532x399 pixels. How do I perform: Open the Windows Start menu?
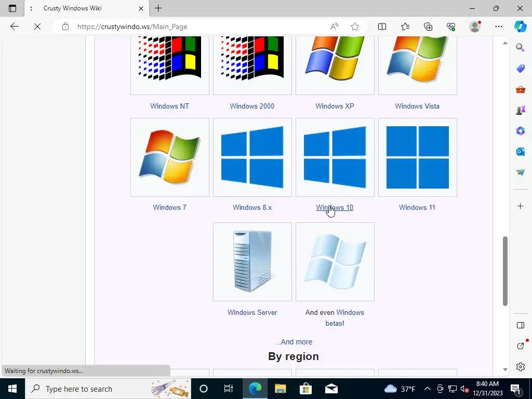(12, 389)
